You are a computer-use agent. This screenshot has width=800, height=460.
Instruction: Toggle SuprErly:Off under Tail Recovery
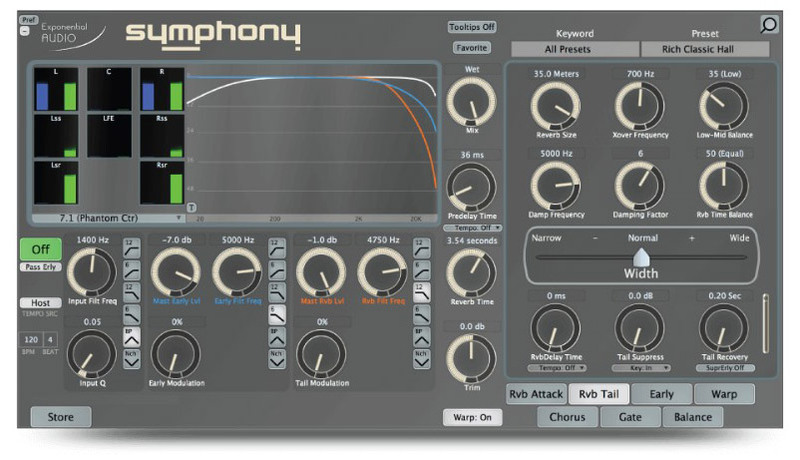point(724,368)
